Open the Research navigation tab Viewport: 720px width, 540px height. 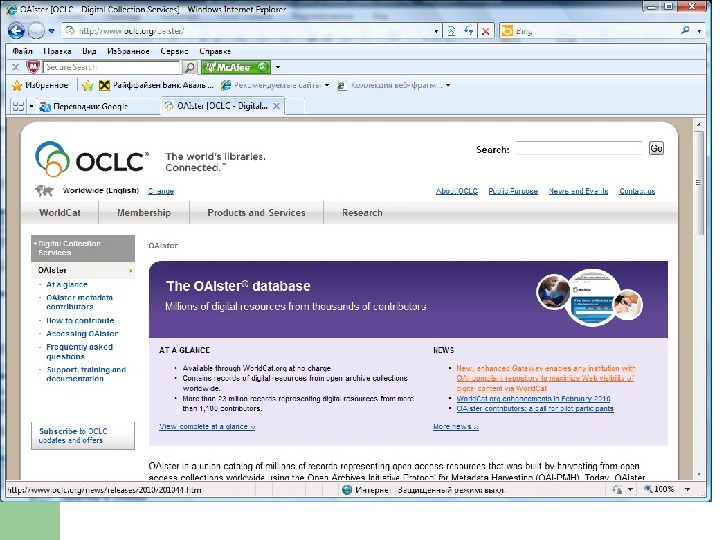point(362,213)
